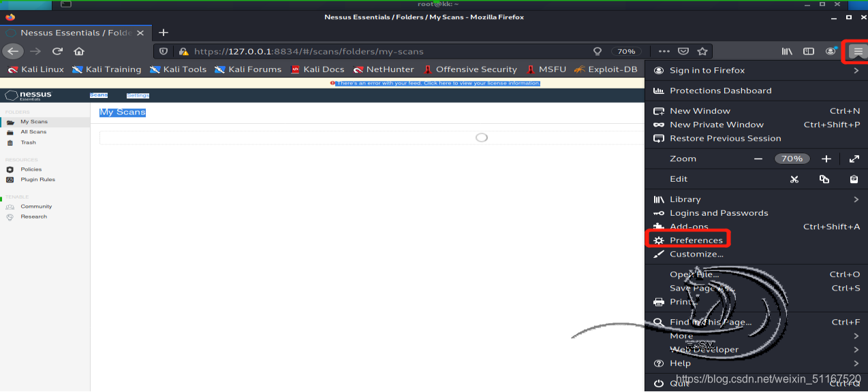This screenshot has height=392, width=868.
Task: Click the 70% zoom indicator in address bar
Action: [x=626, y=51]
